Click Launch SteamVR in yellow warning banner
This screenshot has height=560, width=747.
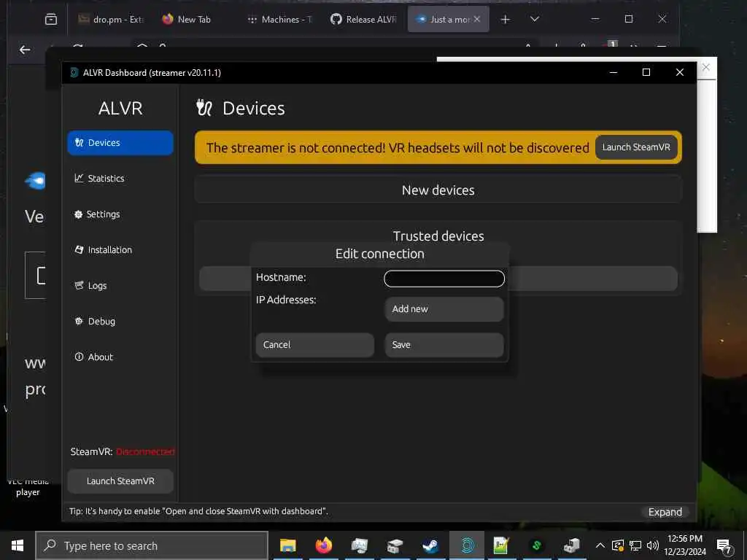(636, 147)
